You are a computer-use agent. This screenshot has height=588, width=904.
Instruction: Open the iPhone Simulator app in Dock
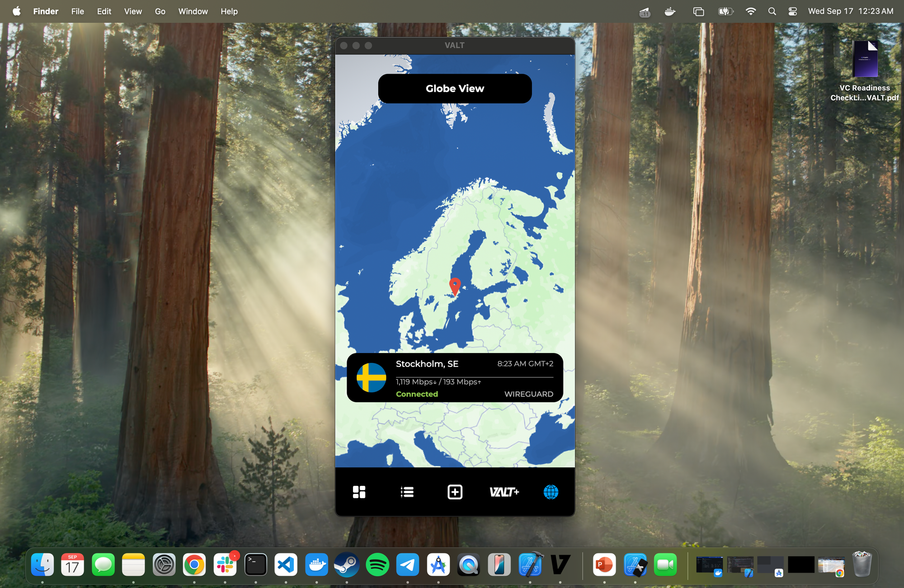tap(499, 564)
